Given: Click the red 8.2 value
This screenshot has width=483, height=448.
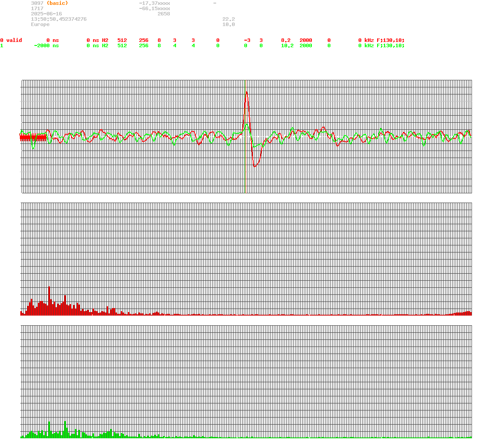Looking at the screenshot, I should (286, 41).
